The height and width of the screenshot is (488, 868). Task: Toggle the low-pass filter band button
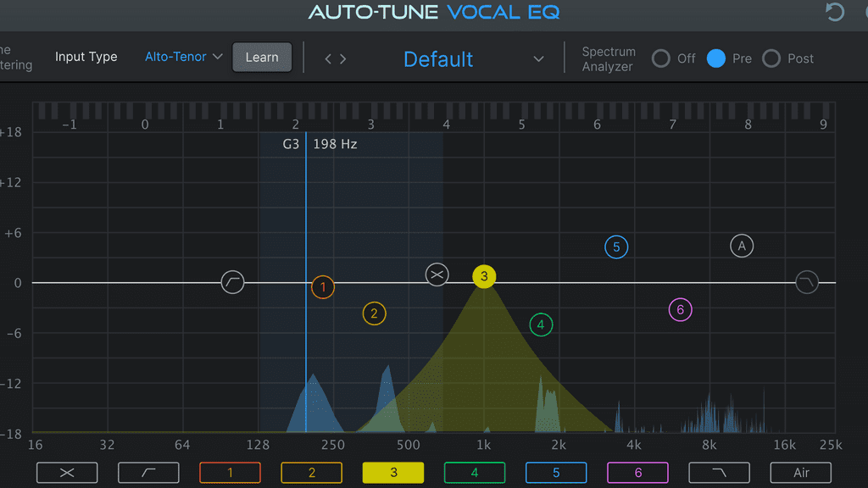tap(719, 473)
